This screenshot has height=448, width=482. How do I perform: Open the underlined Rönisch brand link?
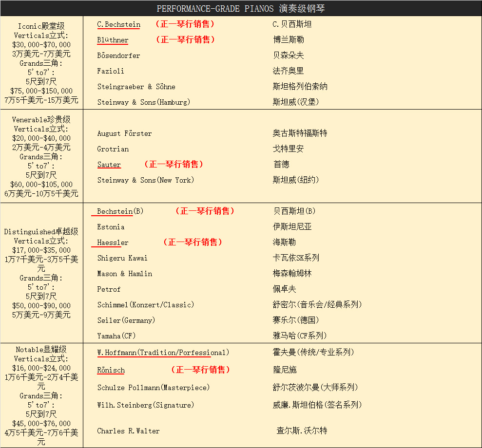tap(111, 370)
